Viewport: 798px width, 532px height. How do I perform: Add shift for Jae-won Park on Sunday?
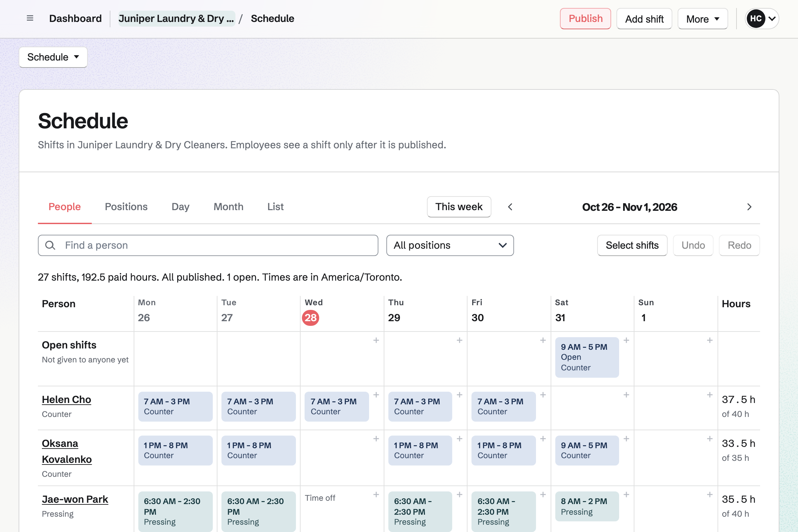tap(710, 495)
